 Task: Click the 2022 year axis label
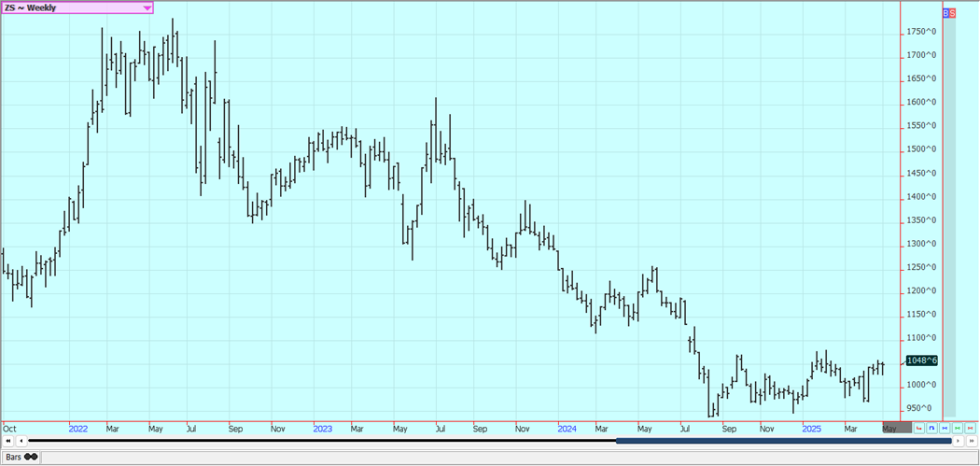(x=78, y=429)
